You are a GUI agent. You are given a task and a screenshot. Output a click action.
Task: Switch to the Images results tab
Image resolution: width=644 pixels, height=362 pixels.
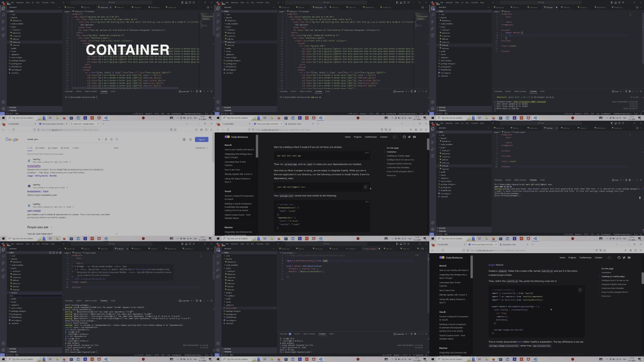pyautogui.click(x=53, y=148)
